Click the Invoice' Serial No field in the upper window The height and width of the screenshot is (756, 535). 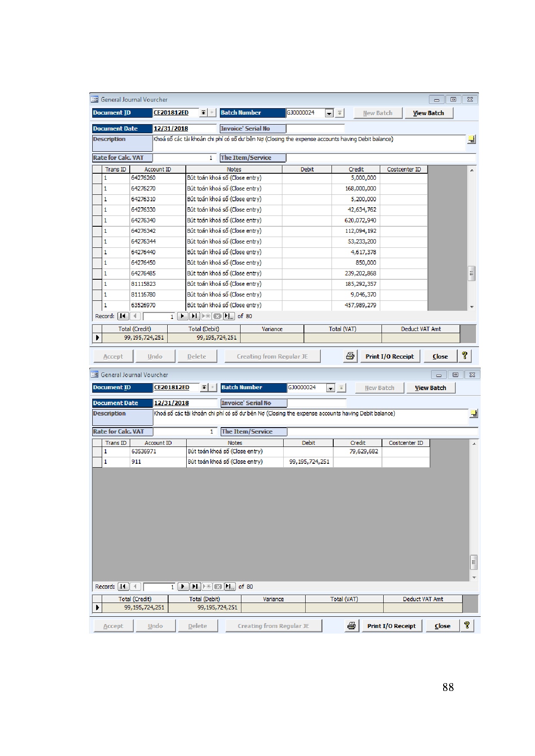315,128
